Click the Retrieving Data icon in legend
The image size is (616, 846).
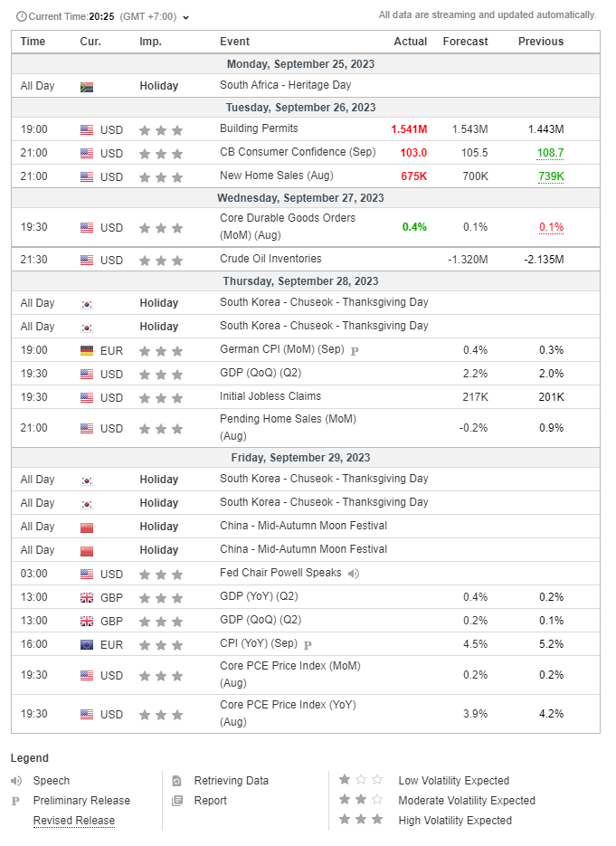point(176,781)
